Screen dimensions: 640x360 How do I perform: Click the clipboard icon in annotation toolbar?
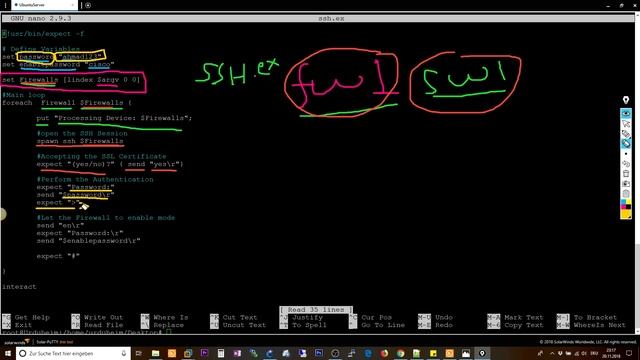(x=626, y=193)
